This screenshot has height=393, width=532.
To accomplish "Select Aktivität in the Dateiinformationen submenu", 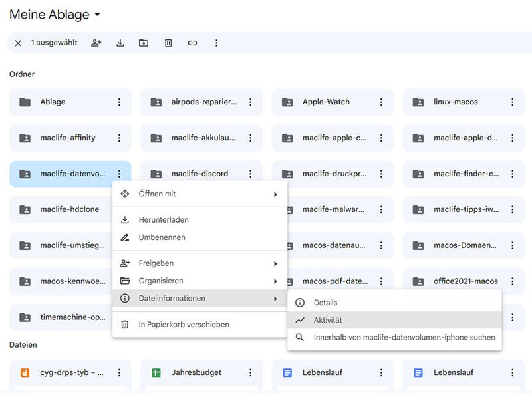I will [332, 321].
